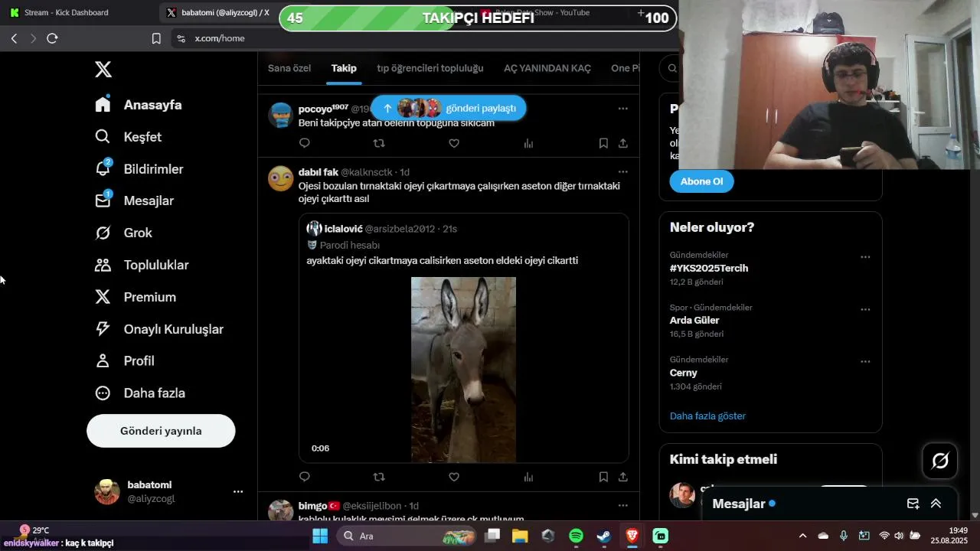Open Arda Güler trend
The width and height of the screenshot is (980, 551).
(694, 321)
